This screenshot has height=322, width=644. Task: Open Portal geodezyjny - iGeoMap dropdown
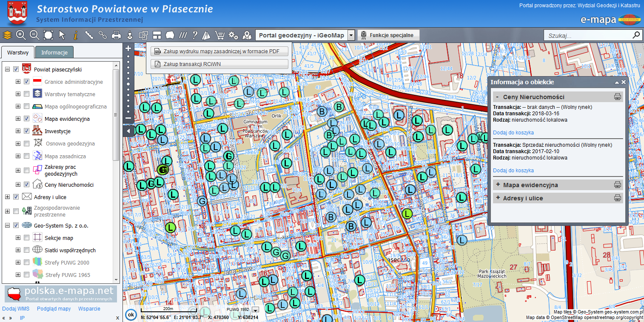pyautogui.click(x=351, y=35)
